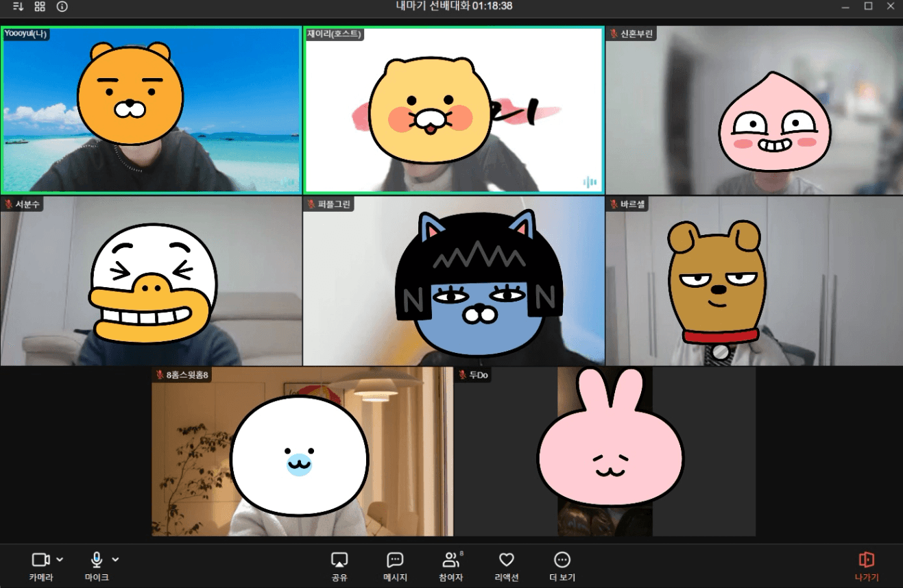Click the 퍼플그린 participant video

(x=453, y=281)
